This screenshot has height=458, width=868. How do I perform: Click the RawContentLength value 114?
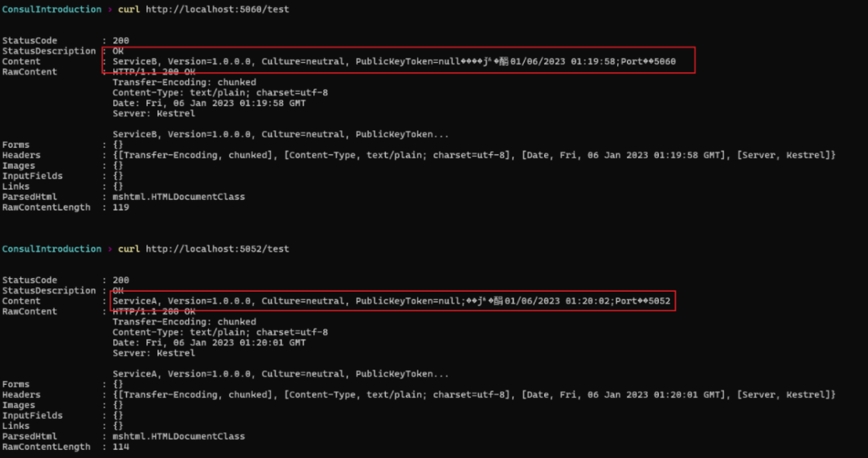tap(121, 447)
